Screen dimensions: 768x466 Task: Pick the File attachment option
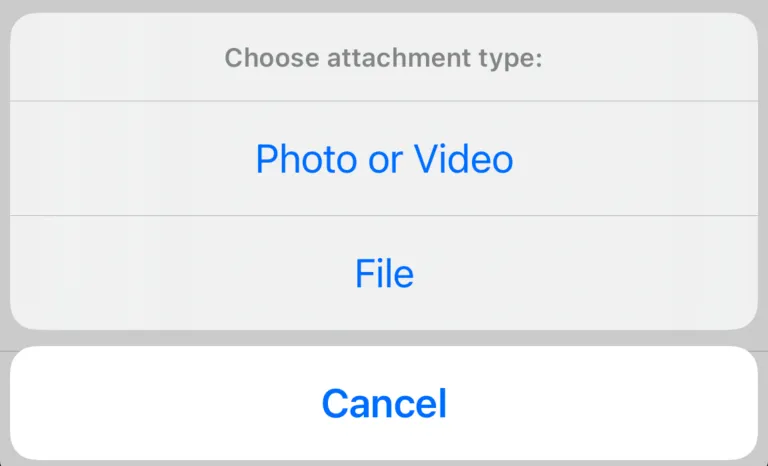point(384,274)
